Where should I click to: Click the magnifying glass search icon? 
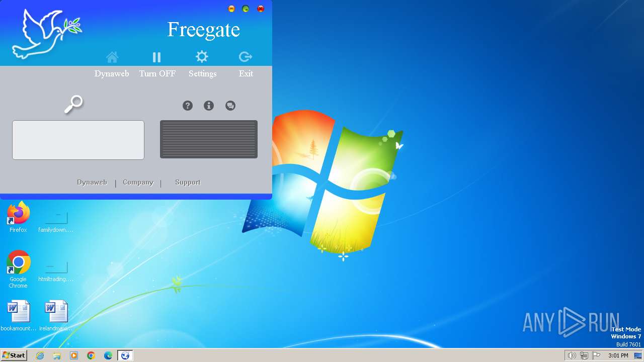click(73, 105)
